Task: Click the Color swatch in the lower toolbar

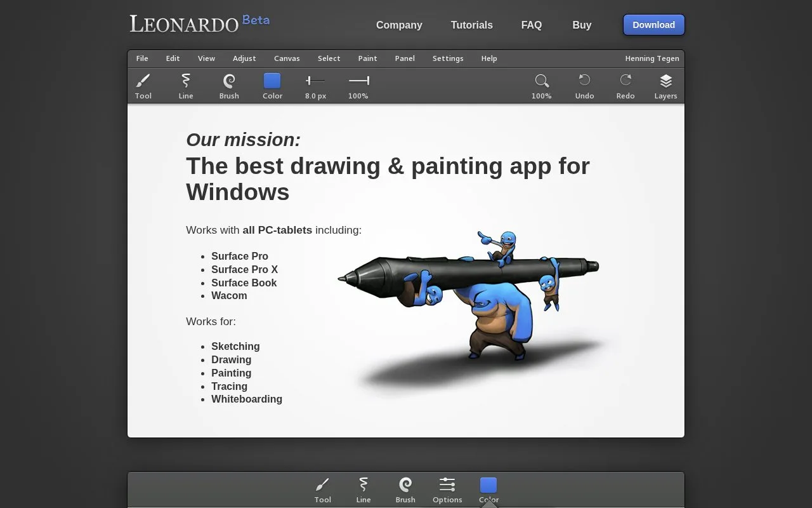Action: pos(488,485)
